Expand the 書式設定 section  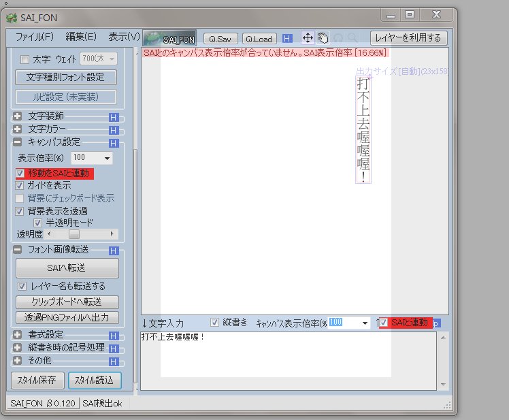tap(17, 334)
